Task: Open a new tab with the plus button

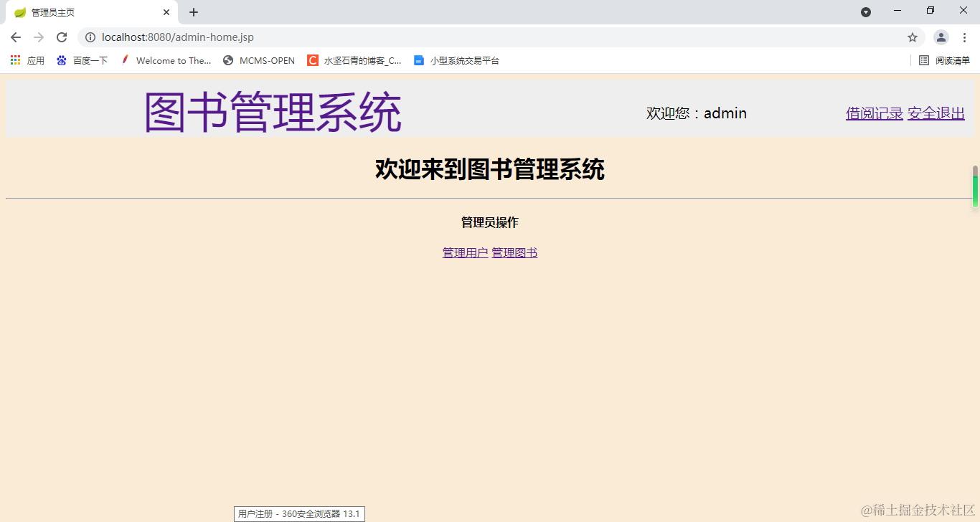Action: [x=192, y=12]
